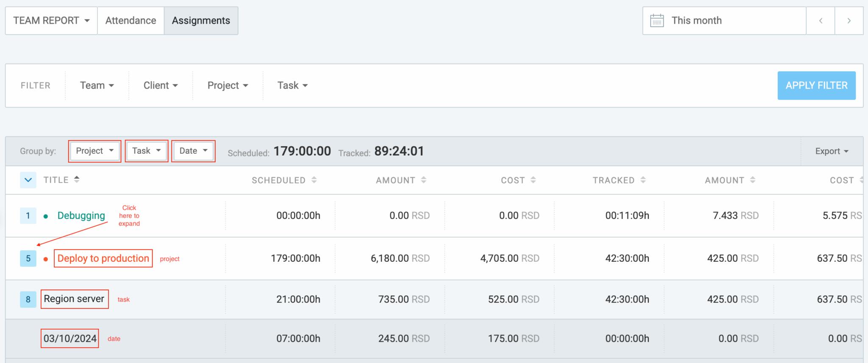868x363 pixels.
Task: Open the Client filter dropdown
Action: (160, 86)
